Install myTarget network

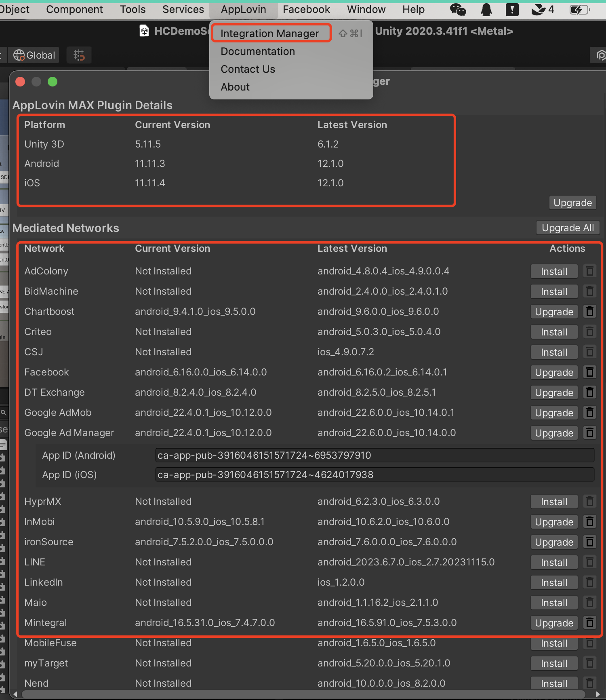554,664
